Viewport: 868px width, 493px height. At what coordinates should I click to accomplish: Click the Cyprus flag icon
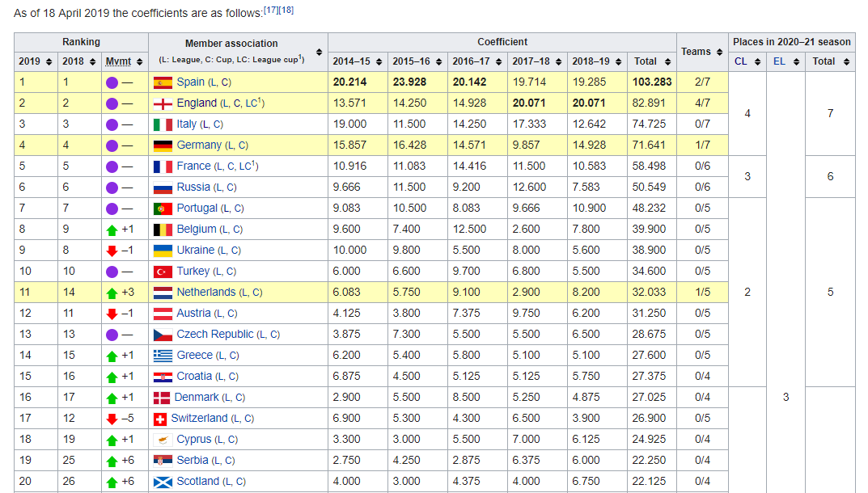163,440
